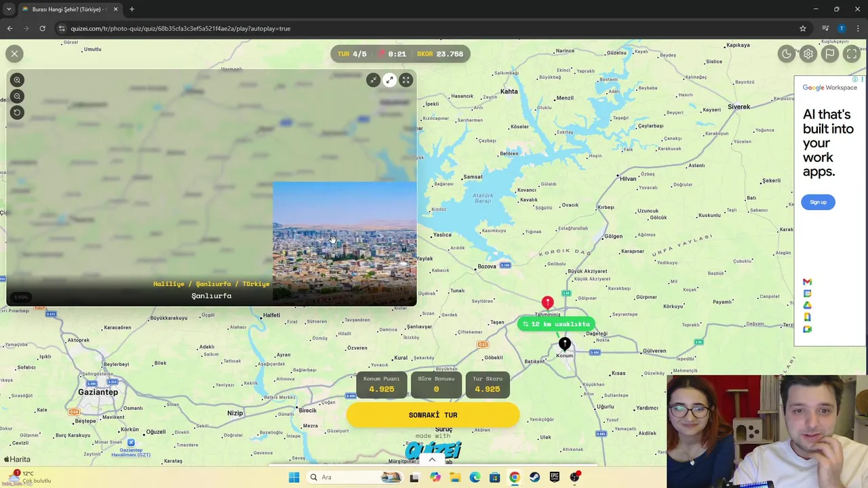View site information icon in address bar
Viewport: 868px width, 488px height.
tap(62, 28)
